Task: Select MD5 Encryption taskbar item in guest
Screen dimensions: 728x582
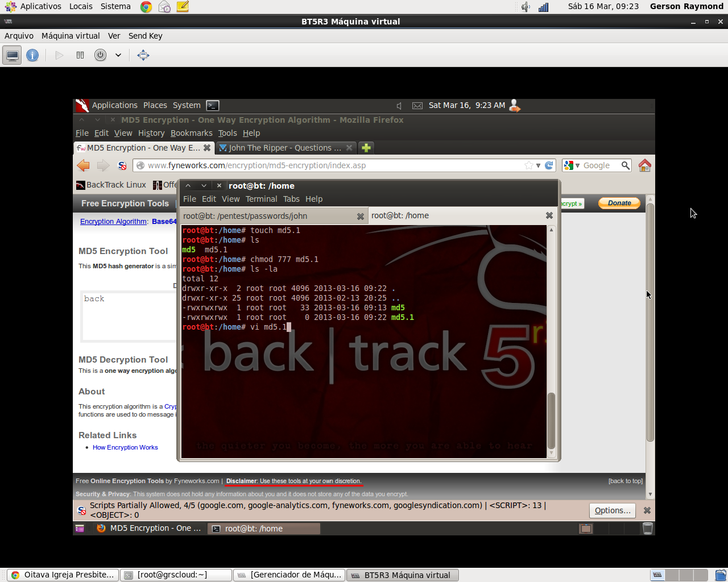Action: tap(149, 528)
